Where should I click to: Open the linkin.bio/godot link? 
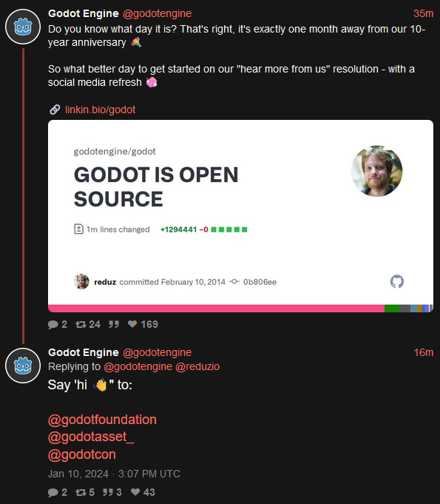click(101, 110)
